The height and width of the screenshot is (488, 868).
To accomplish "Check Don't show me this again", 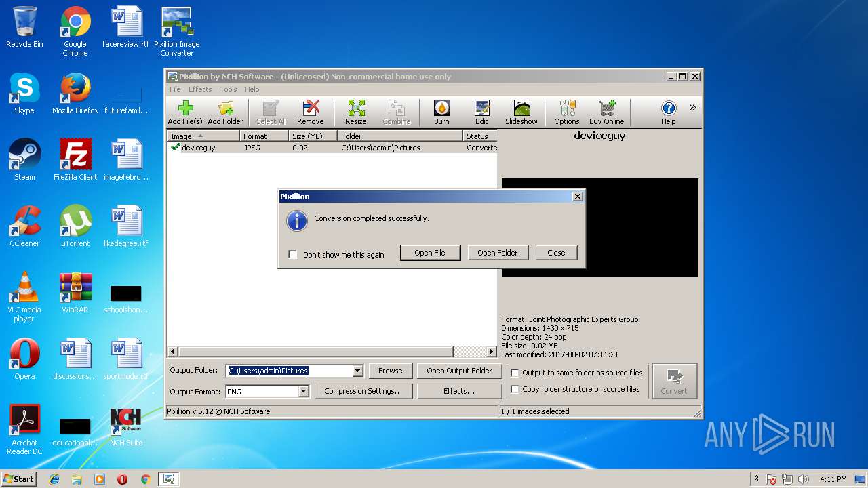I will tap(293, 255).
